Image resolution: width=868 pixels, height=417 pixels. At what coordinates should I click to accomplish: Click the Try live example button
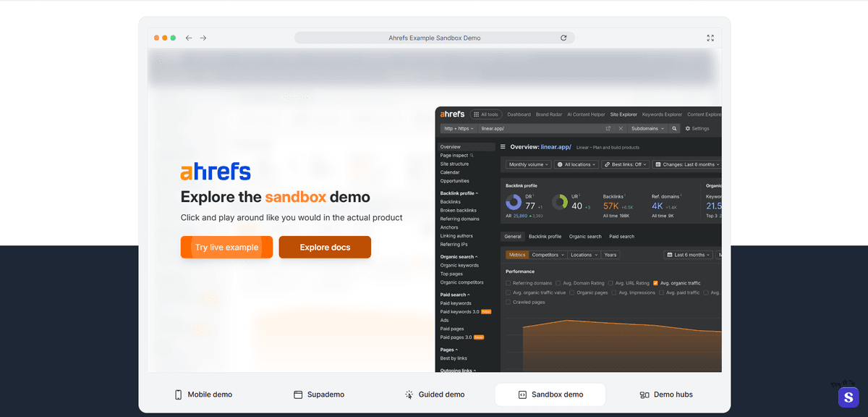point(226,247)
